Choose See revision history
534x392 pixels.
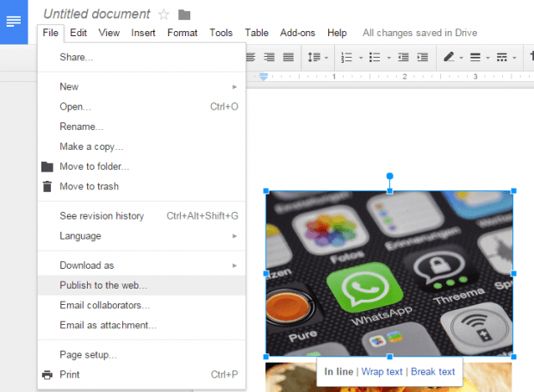pyautogui.click(x=141, y=216)
